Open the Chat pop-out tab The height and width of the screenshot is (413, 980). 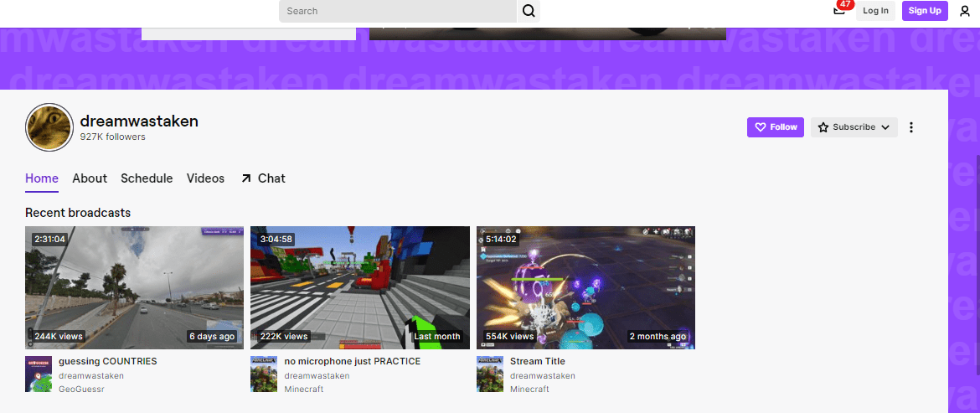coord(262,178)
